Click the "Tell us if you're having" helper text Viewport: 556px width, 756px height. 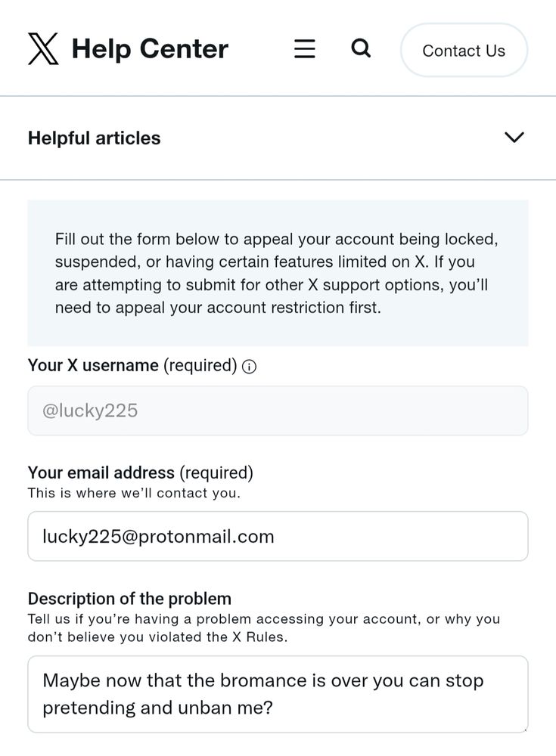point(263,627)
